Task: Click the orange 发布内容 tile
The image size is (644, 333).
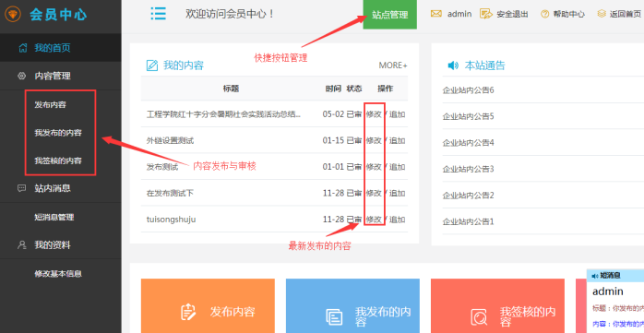Action: pyautogui.click(x=208, y=306)
